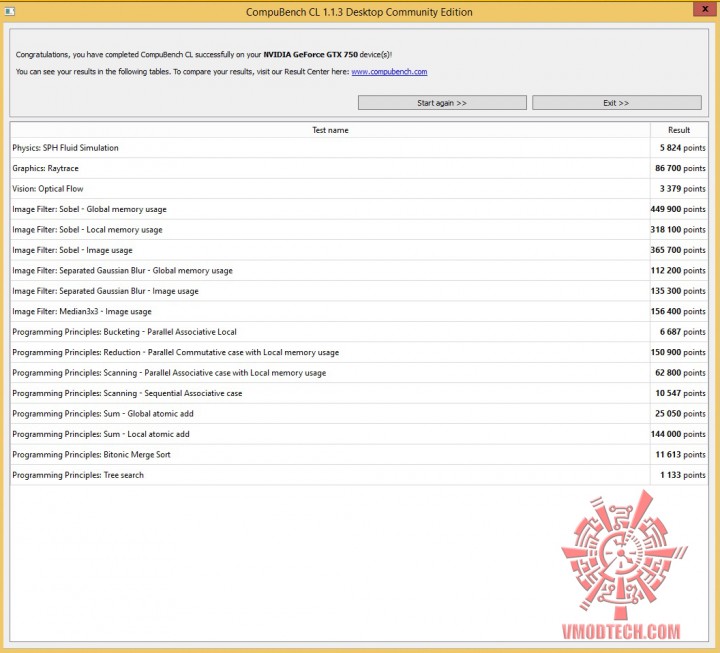Click the 25 050 points result

point(680,414)
